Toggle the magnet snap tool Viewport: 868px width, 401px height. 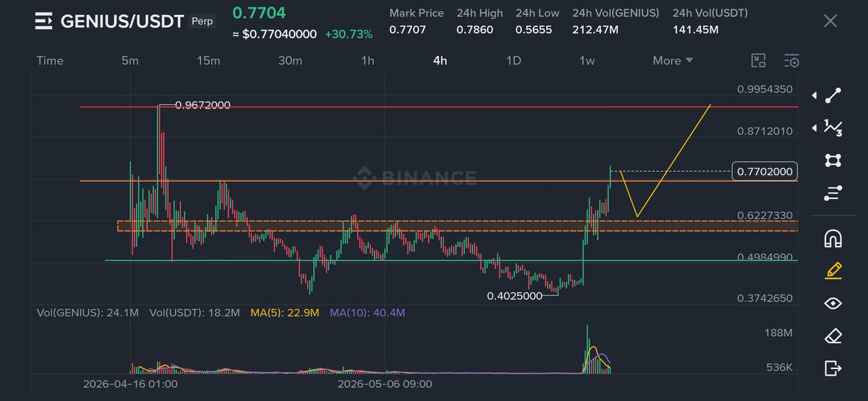click(x=833, y=238)
